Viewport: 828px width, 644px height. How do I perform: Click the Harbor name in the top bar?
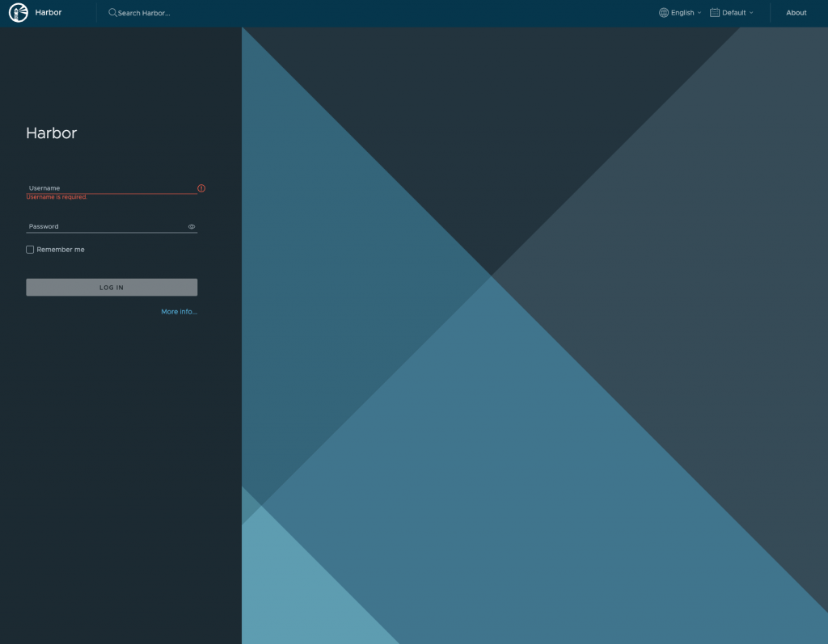click(48, 12)
